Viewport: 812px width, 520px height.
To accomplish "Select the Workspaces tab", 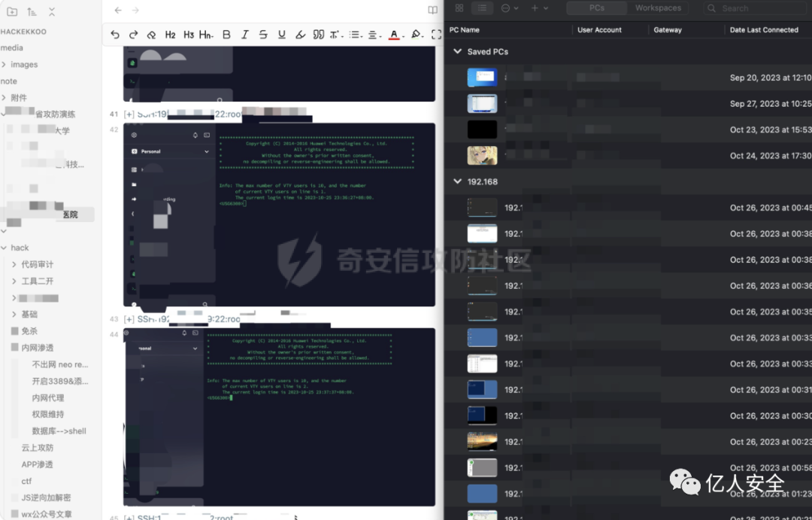I will (658, 8).
